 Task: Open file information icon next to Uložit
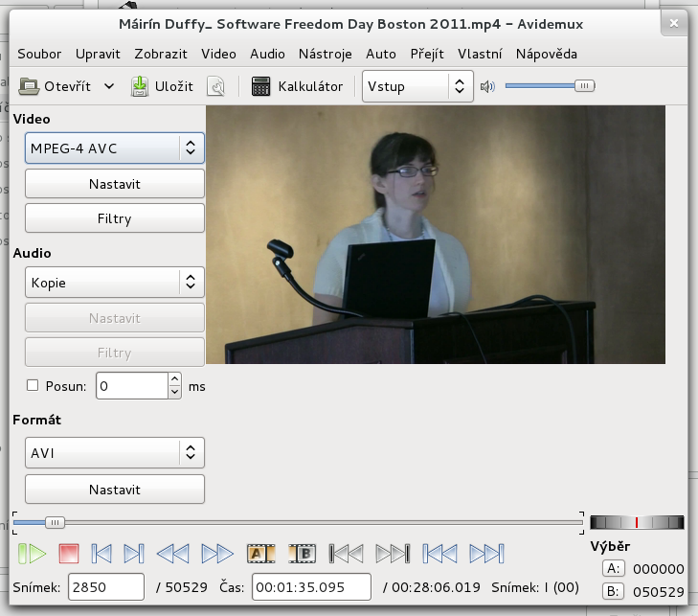click(x=215, y=86)
